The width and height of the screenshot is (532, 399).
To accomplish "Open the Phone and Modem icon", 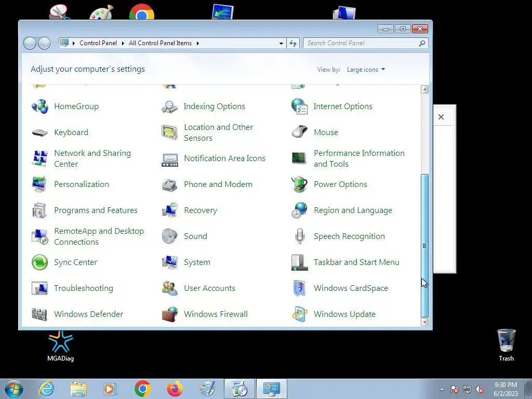I will coord(170,185).
